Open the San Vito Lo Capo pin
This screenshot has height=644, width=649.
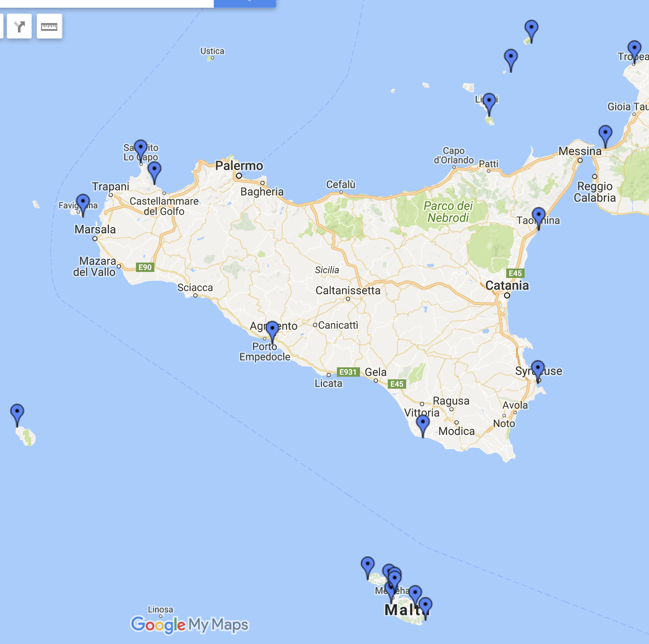(x=141, y=148)
